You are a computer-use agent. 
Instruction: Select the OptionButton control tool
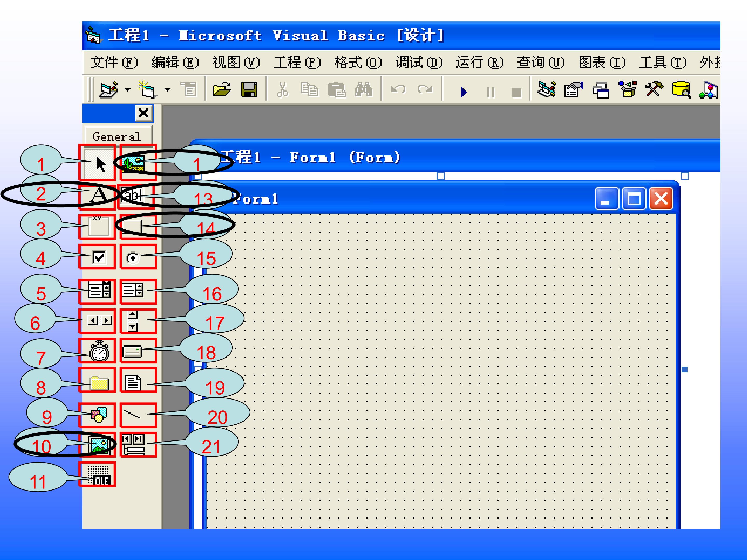pos(133,258)
